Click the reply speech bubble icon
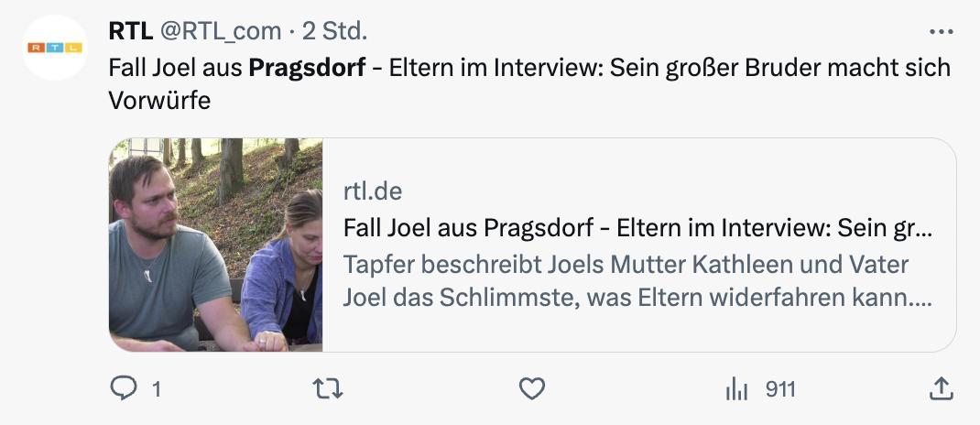Viewport: 980px width, 425px height. 123,389
